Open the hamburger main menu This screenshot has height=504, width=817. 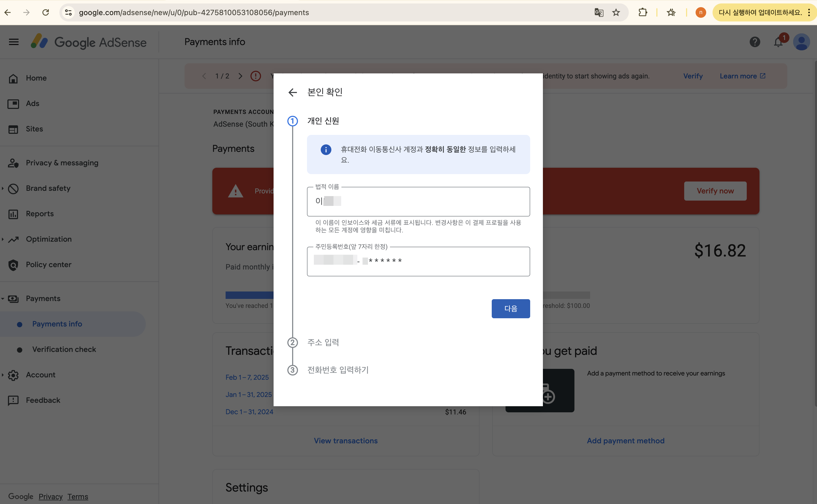[x=14, y=42]
